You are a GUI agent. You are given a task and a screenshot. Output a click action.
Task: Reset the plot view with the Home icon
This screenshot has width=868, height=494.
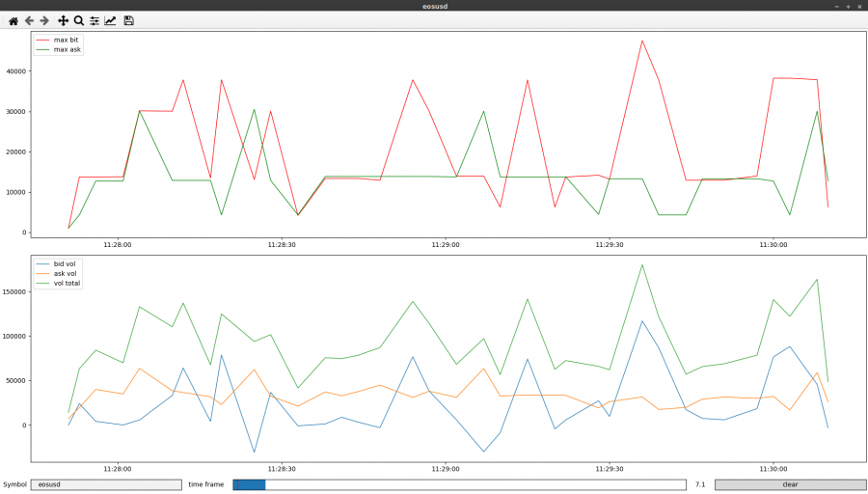tap(13, 20)
